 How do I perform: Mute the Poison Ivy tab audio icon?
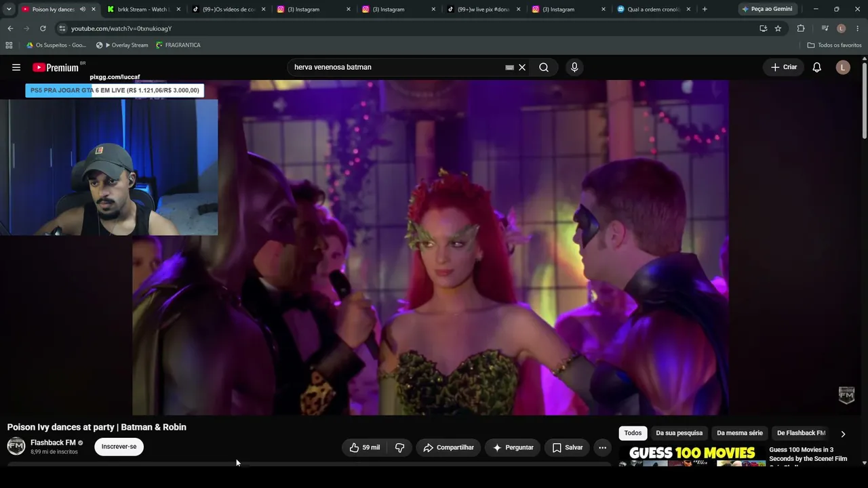[x=83, y=9]
